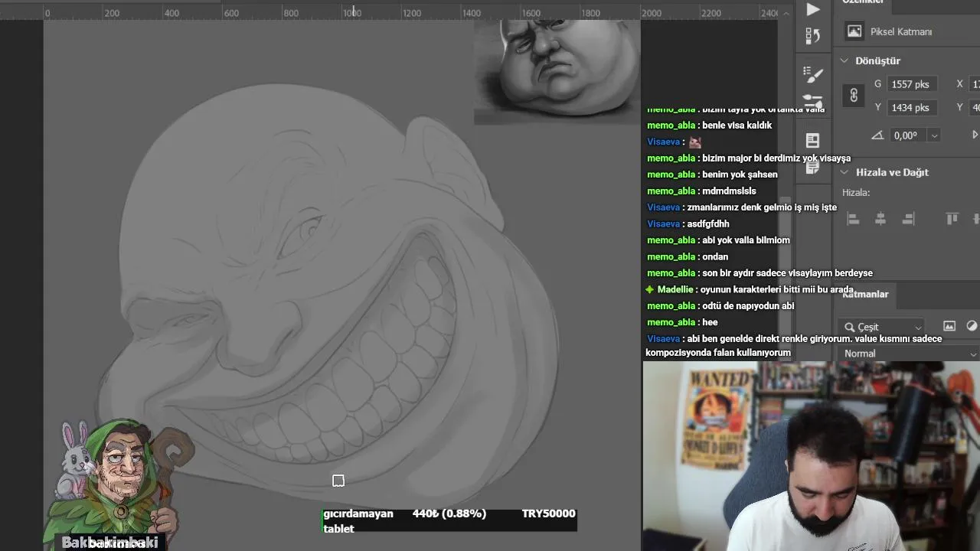Open the Properties panel icon in dock
The image size is (980, 551).
coord(813,140)
